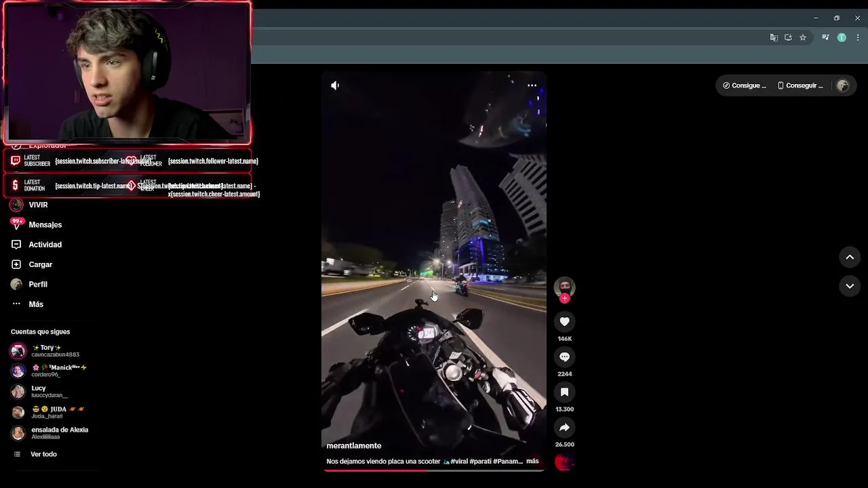Click the Mensajes 99+ notification icon
This screenshot has width=868, height=488.
[x=17, y=224]
